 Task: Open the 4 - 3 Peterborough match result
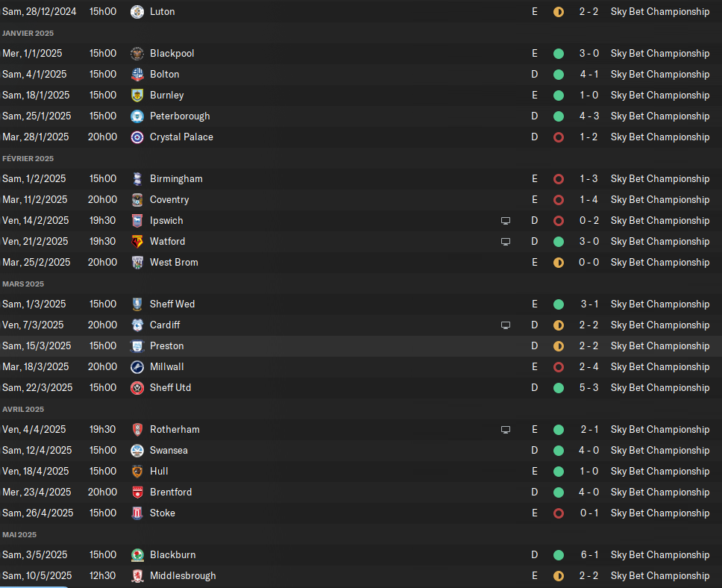click(589, 116)
